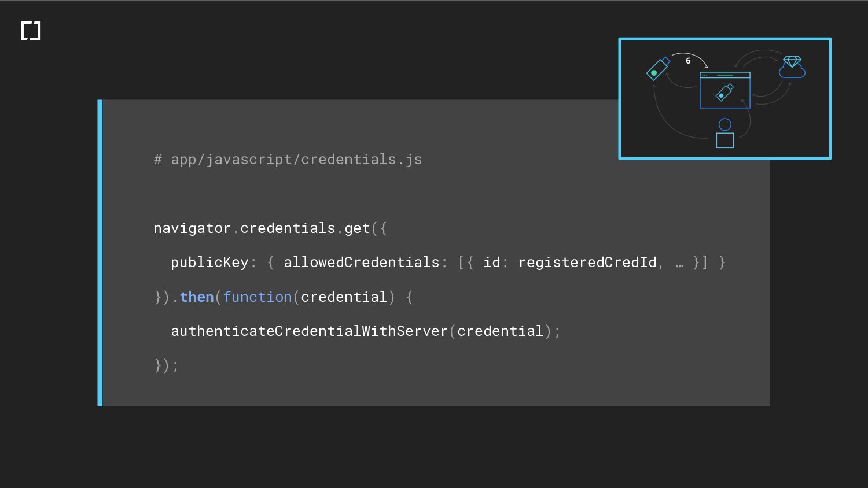The height and width of the screenshot is (488, 868).
Task: Click the file path comment credentials.js
Action: 288,160
